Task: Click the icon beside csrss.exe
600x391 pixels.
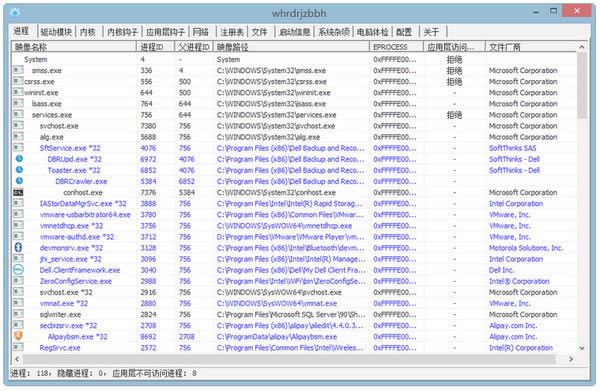Action: pos(18,81)
